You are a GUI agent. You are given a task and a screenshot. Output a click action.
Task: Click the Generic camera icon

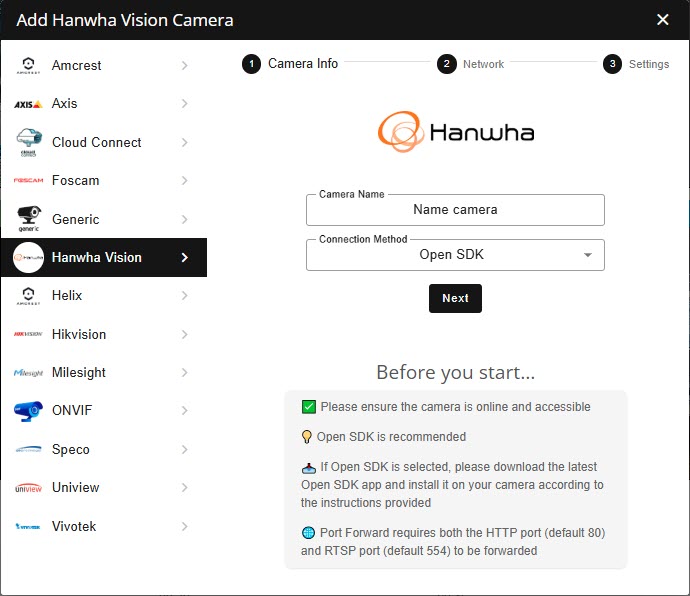coord(29,219)
